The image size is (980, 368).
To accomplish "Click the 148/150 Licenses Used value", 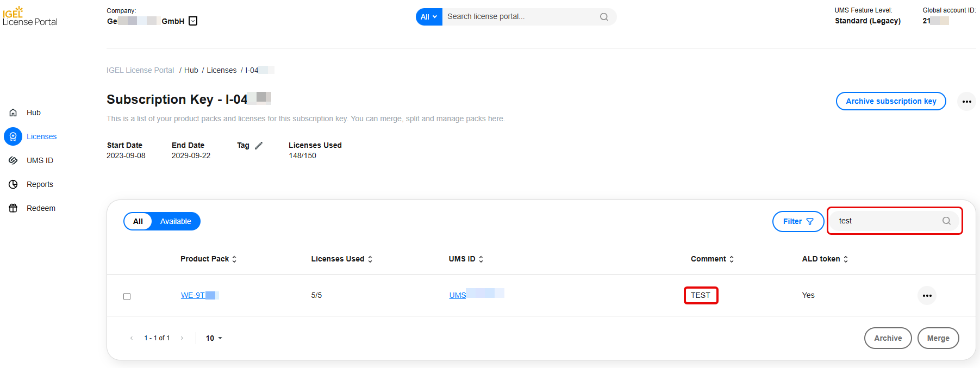I will click(x=302, y=155).
